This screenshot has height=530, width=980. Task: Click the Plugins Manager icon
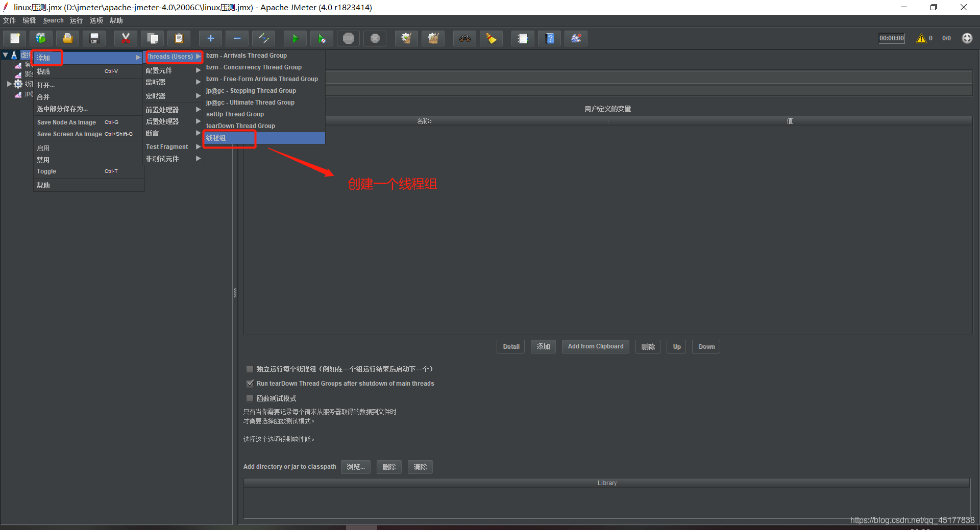point(576,38)
